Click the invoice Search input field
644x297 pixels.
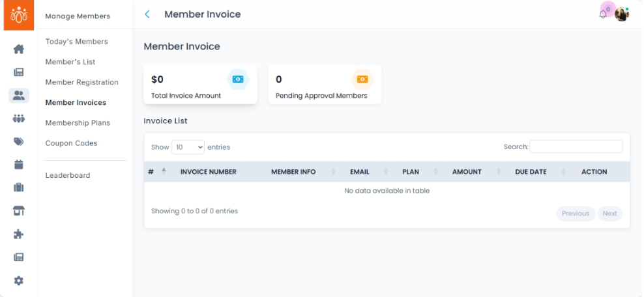click(576, 147)
